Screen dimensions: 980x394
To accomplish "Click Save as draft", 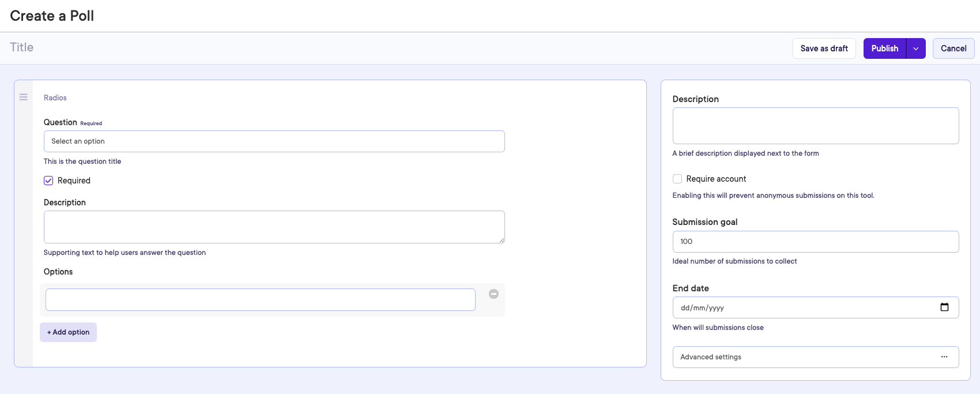I will point(824,48).
